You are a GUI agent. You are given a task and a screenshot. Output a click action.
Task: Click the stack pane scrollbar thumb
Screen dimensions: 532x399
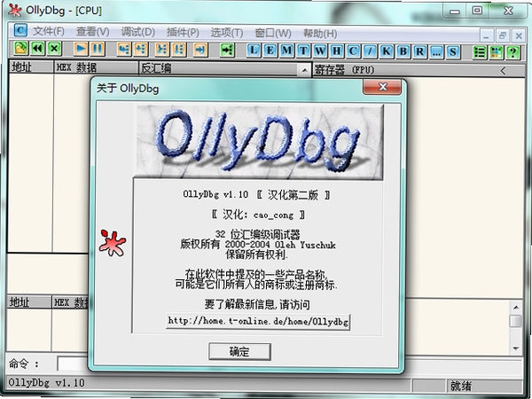coord(516,321)
